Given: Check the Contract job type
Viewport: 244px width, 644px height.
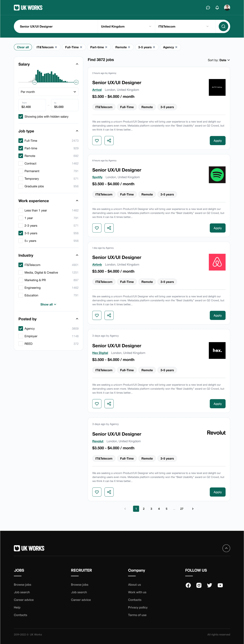Looking at the screenshot, I should (x=21, y=163).
